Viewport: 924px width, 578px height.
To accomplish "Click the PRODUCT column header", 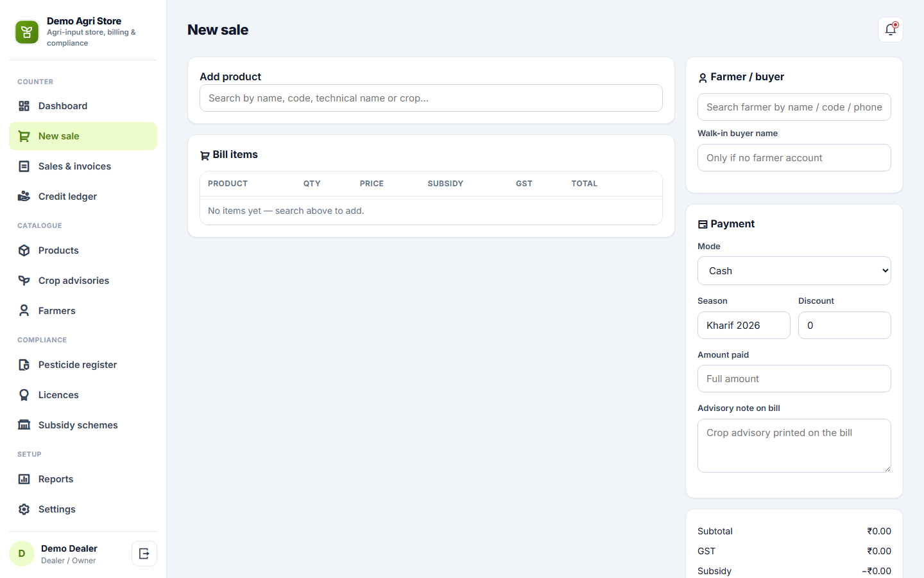I will click(x=228, y=184).
